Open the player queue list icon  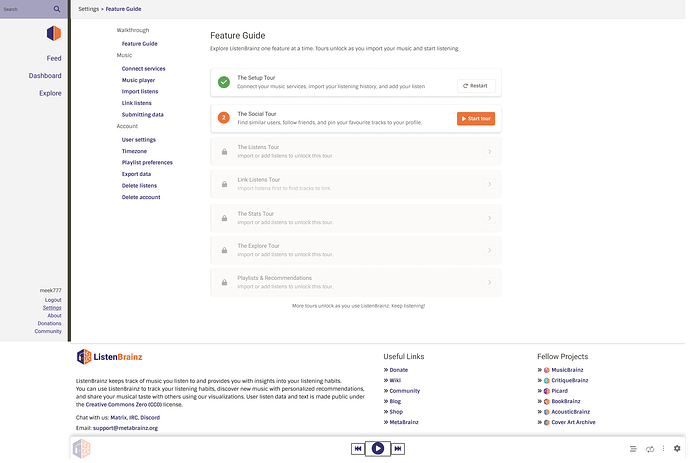(633, 449)
